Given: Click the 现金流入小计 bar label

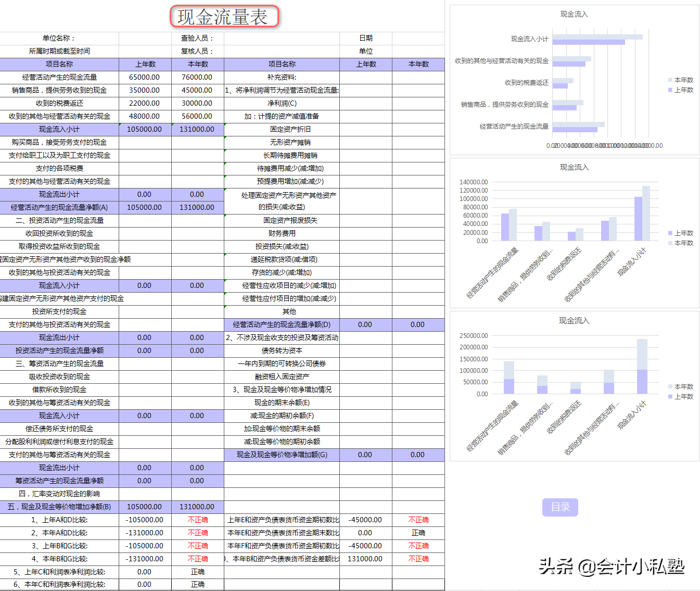Looking at the screenshot, I should [529, 39].
